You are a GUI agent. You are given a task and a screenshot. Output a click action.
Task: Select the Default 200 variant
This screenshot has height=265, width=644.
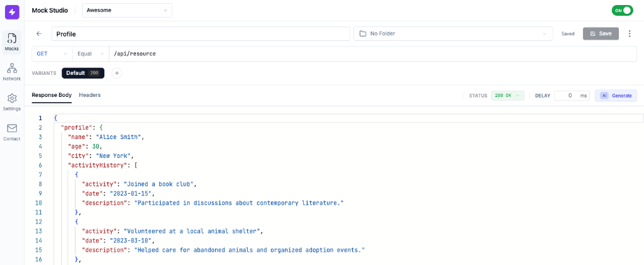(83, 73)
